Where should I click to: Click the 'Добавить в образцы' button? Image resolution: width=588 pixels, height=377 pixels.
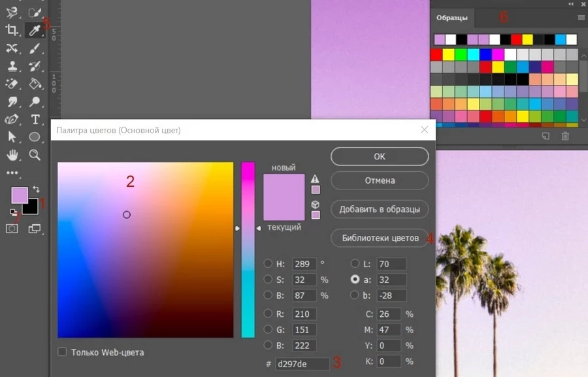380,210
